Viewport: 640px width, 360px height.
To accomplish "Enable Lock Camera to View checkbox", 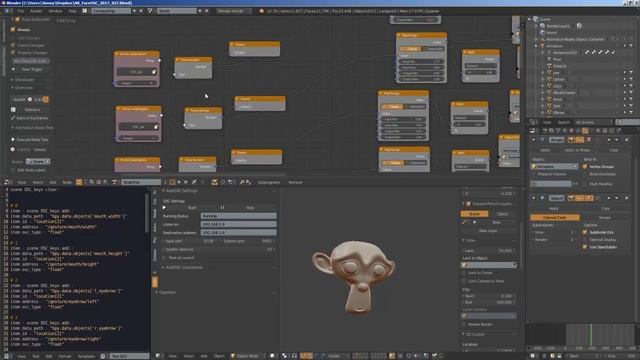I will 464,281.
